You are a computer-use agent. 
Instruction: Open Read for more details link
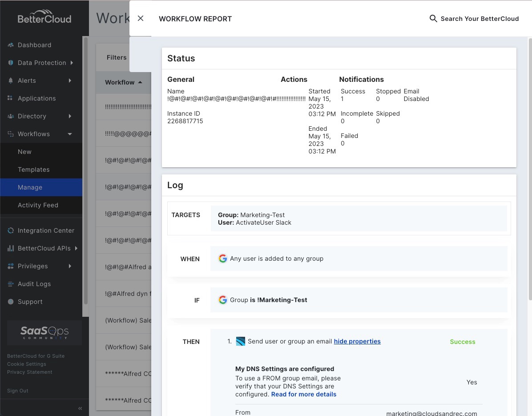pos(304,394)
